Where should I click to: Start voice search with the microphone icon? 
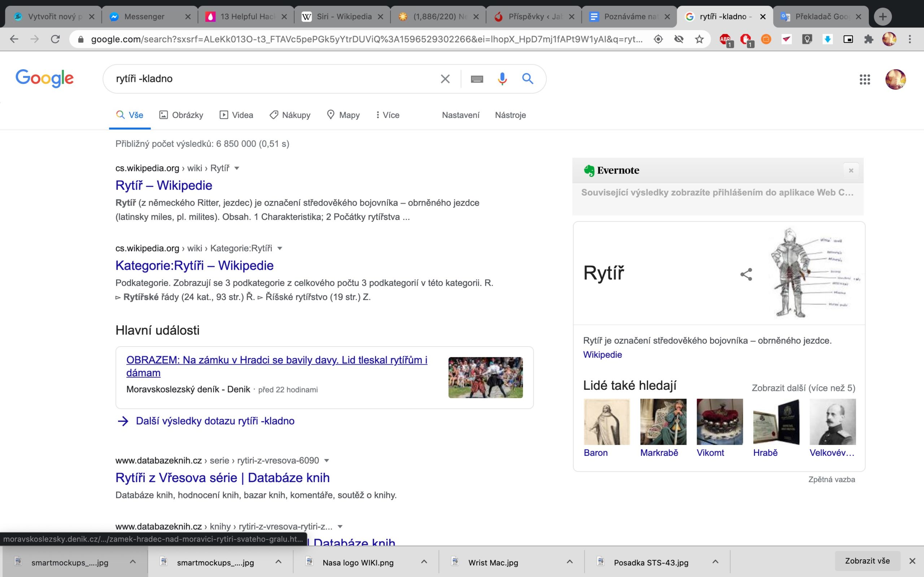[x=502, y=79]
